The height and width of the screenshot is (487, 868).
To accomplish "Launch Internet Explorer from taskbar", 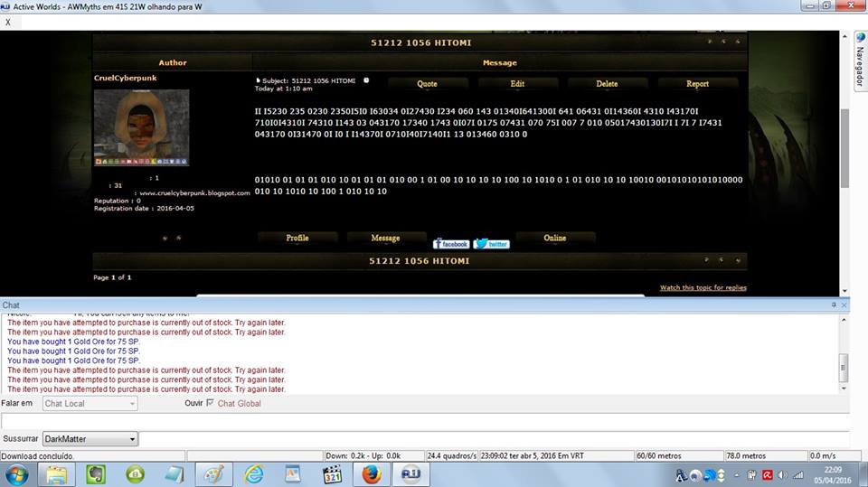I will 253,475.
